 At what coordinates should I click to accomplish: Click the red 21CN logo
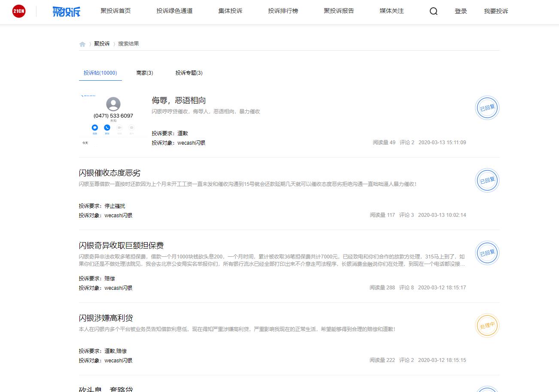point(19,12)
